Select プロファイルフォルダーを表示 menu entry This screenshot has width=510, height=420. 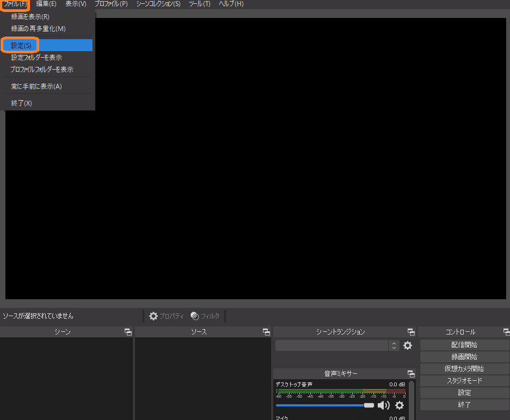click(47, 69)
